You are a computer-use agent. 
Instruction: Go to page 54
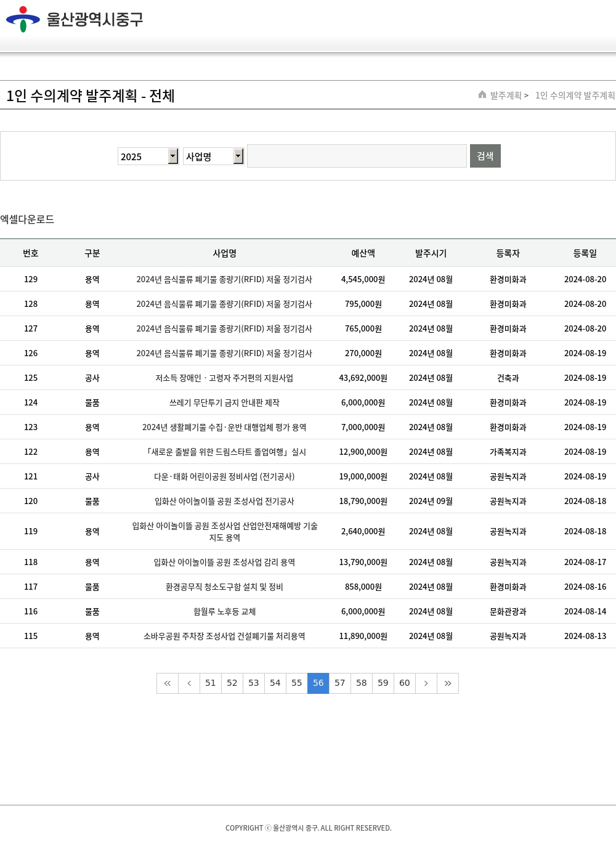coord(275,683)
